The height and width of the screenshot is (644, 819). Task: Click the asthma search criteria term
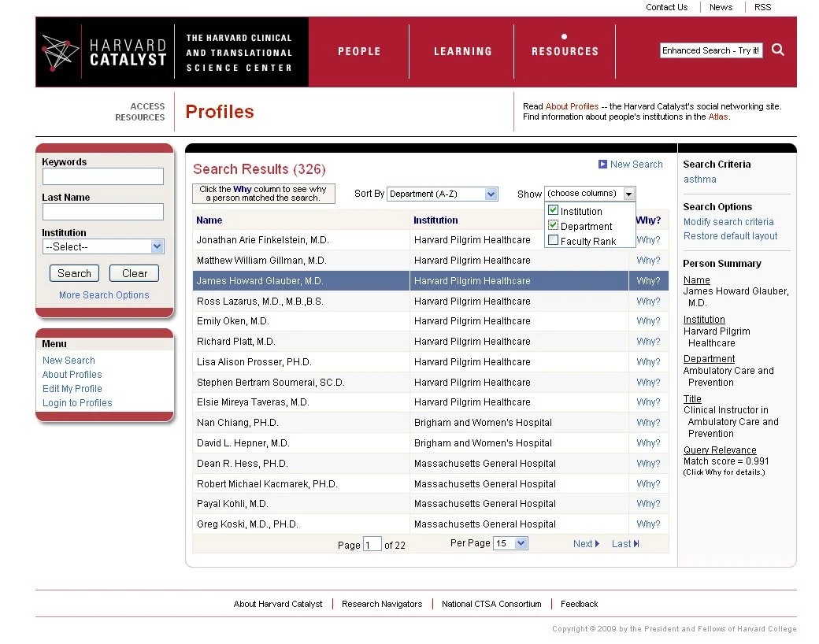700,180
